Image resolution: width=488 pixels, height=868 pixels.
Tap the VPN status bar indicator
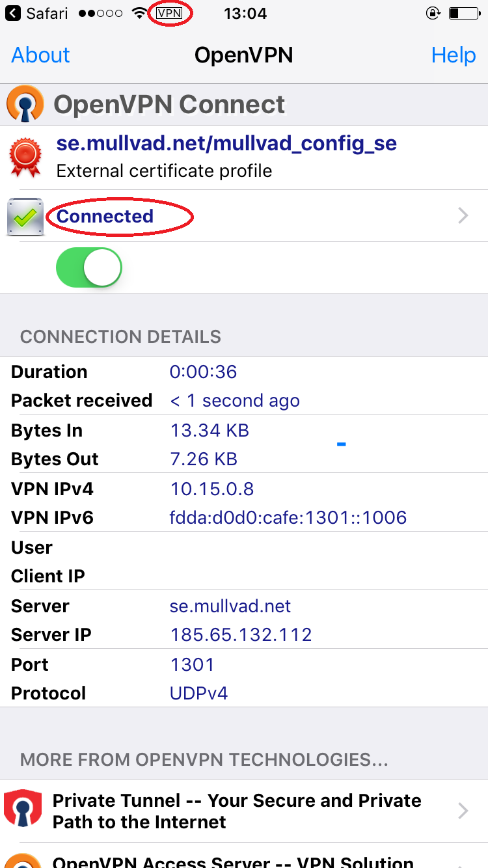pos(170,13)
